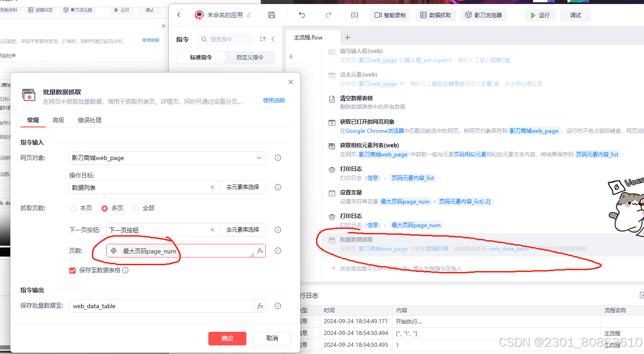Click the save disk icon in toolbar

pos(272,15)
